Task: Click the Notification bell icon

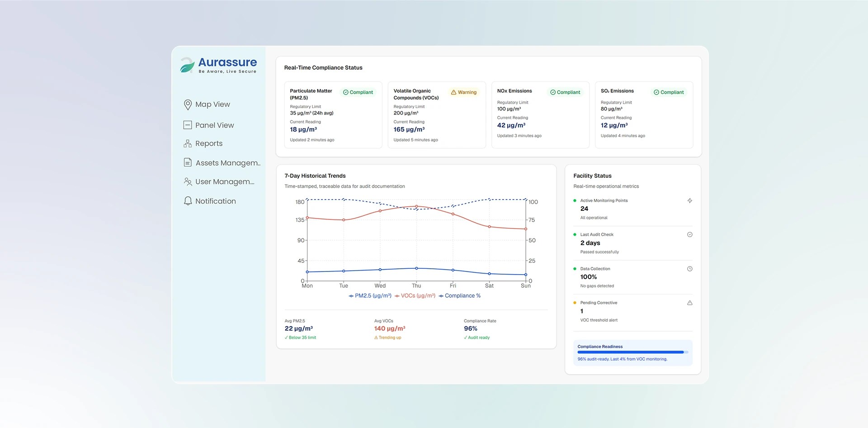Action: coord(188,200)
